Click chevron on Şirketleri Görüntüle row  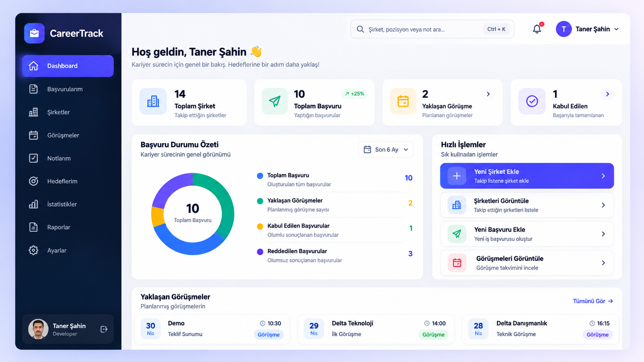point(603,205)
